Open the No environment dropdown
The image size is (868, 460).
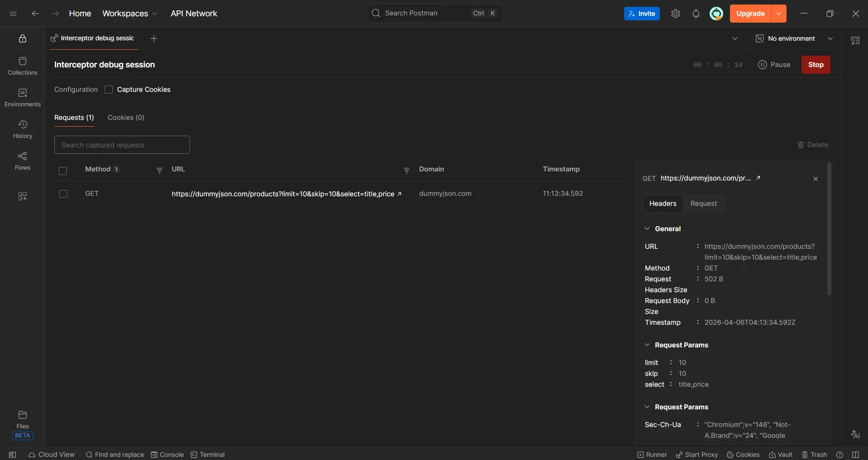794,38
